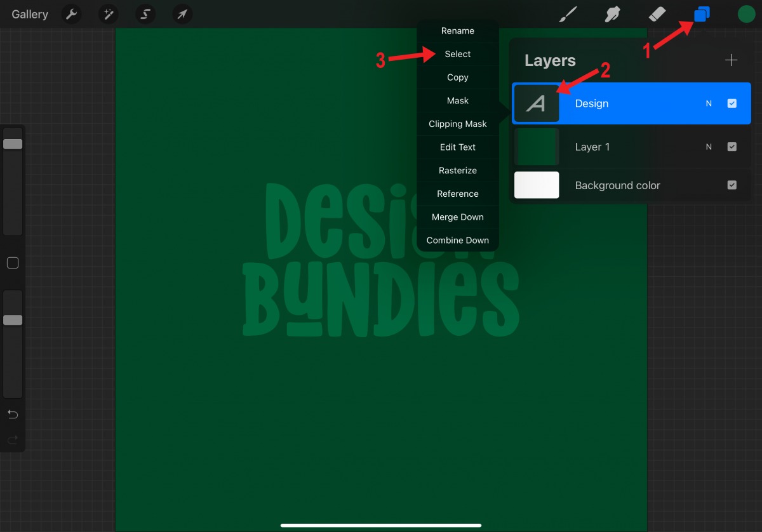Image resolution: width=762 pixels, height=532 pixels.
Task: Hide Layer 1 using its checkbox
Action: [732, 147]
